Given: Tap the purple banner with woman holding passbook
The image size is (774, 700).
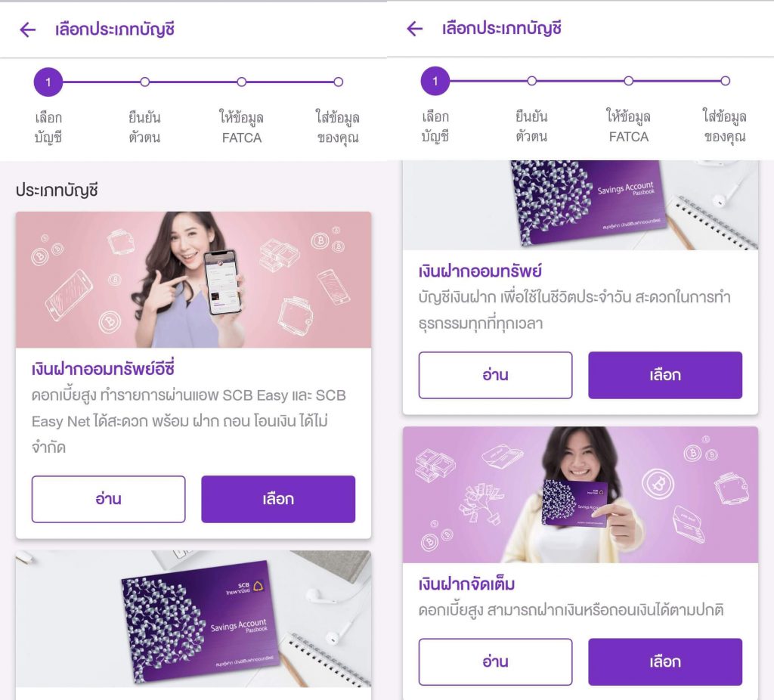Looking at the screenshot, I should 580,494.
